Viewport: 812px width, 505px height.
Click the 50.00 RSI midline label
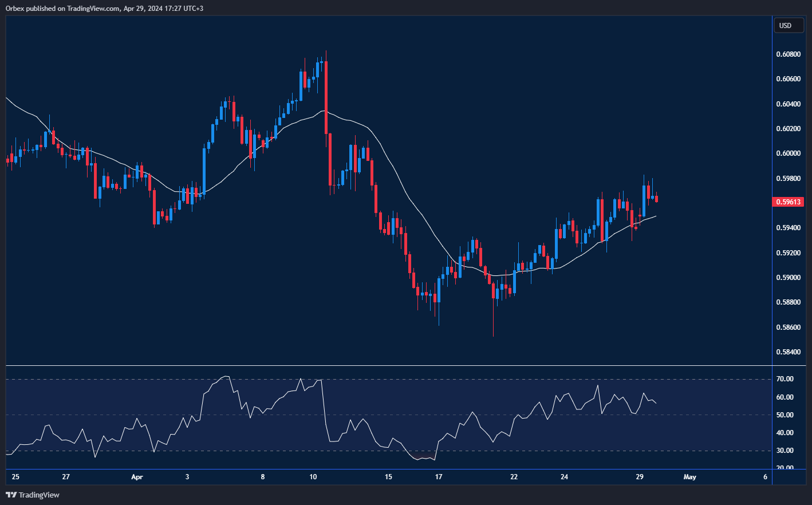pyautogui.click(x=785, y=415)
